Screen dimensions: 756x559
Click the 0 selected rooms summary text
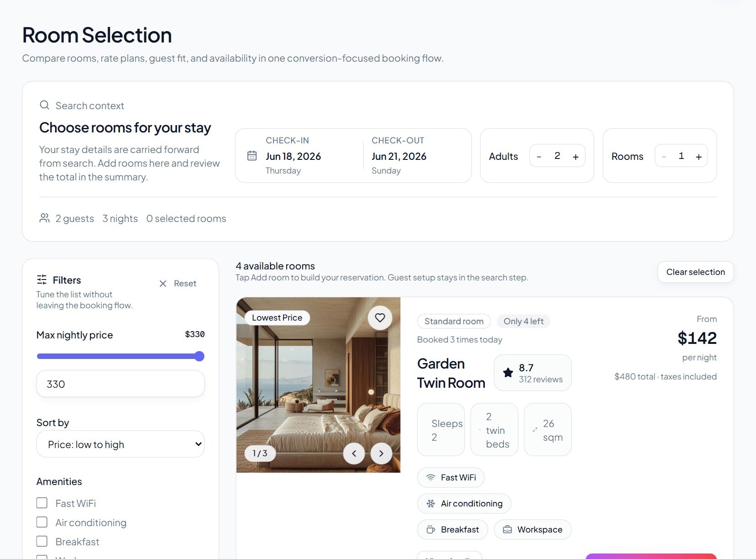click(x=186, y=218)
